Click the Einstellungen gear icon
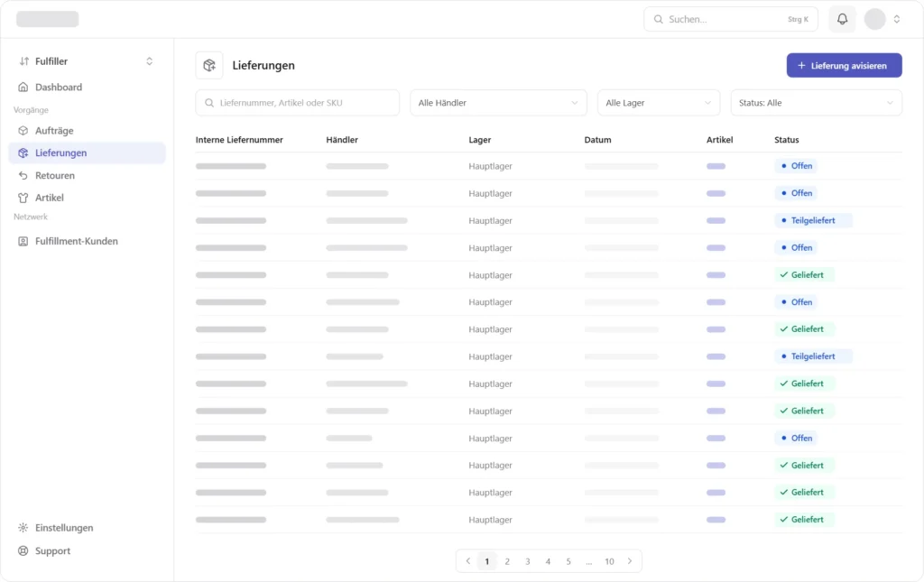 coord(23,528)
